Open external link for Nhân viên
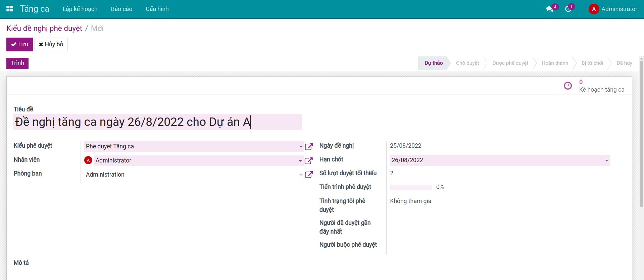The image size is (644, 280). tap(309, 161)
